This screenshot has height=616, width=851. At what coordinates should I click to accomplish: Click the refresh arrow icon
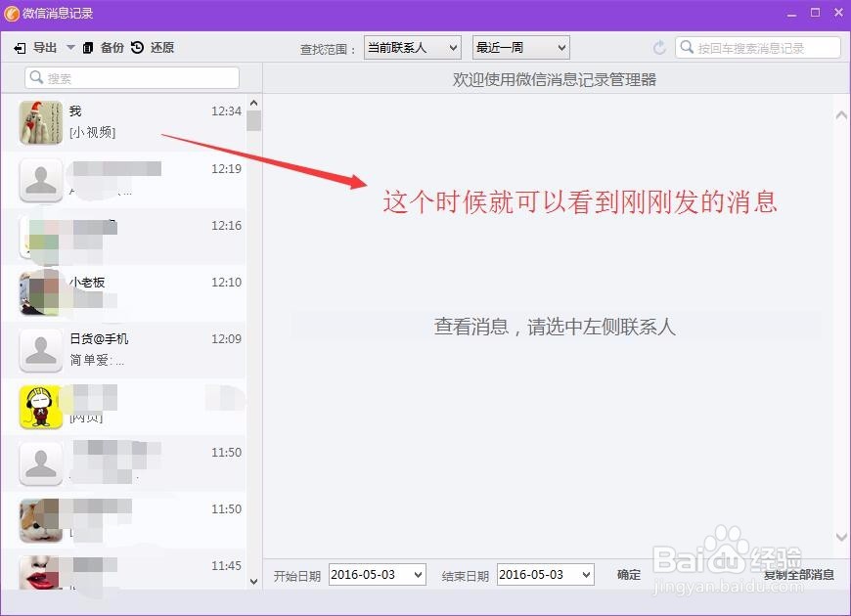click(659, 48)
